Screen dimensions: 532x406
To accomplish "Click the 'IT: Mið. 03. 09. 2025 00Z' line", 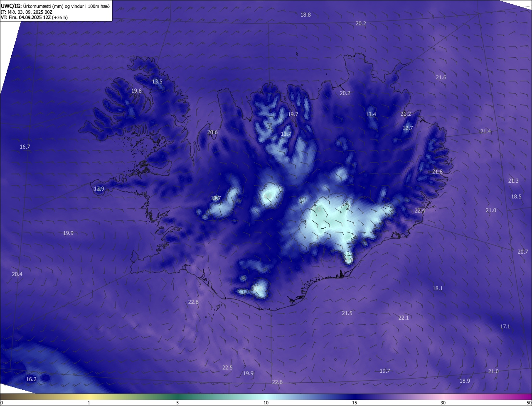I will point(26,12).
